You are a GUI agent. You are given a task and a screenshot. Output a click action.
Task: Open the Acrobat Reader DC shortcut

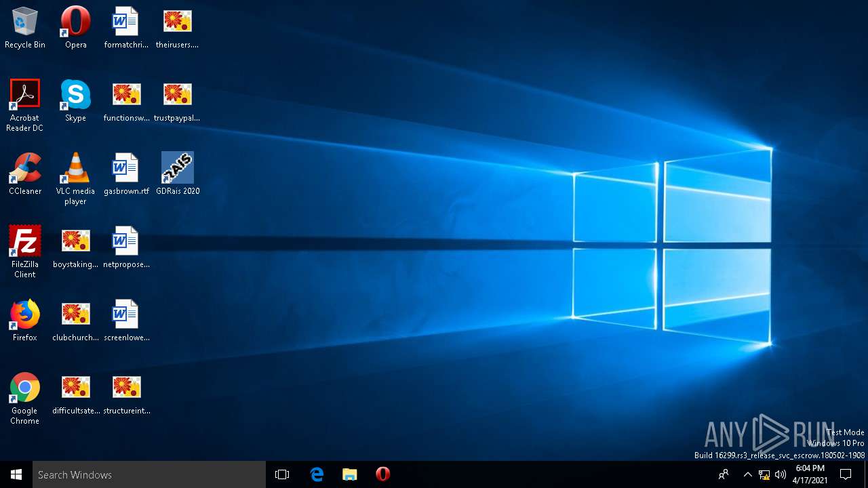[25, 106]
